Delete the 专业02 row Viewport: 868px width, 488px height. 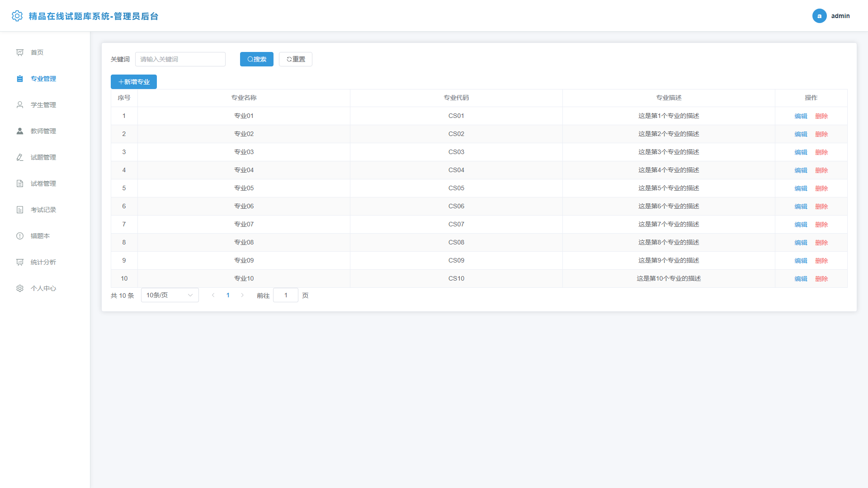point(821,134)
